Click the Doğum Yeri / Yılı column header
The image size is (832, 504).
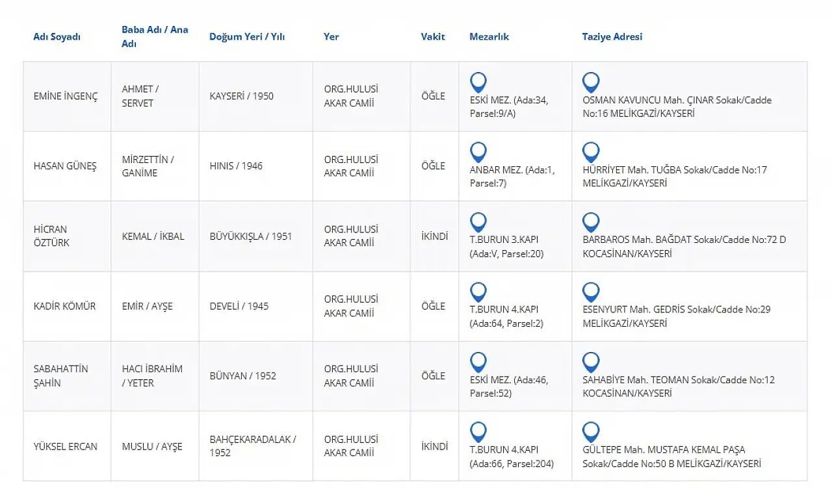click(247, 37)
